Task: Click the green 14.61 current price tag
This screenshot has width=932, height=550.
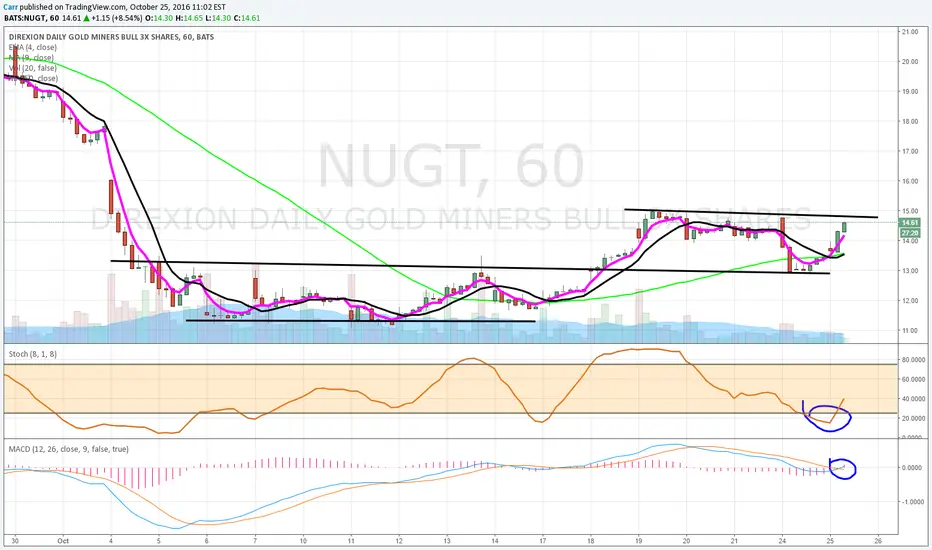Action: [x=910, y=222]
